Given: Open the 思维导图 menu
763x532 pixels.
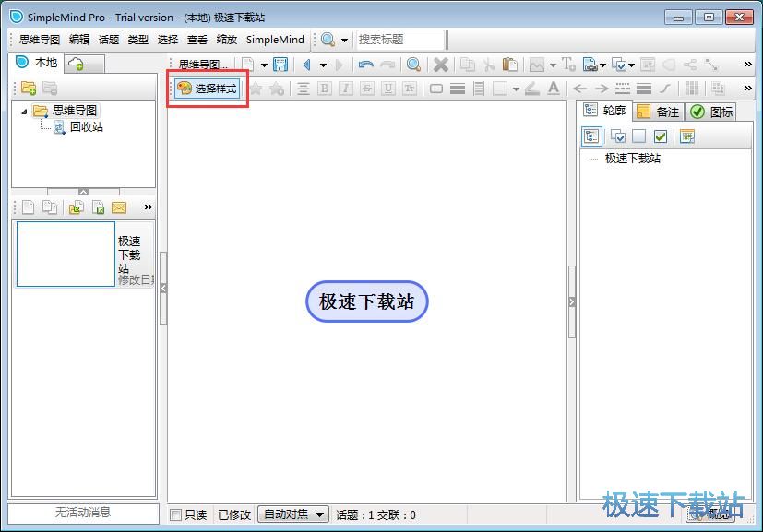Looking at the screenshot, I should click(40, 40).
